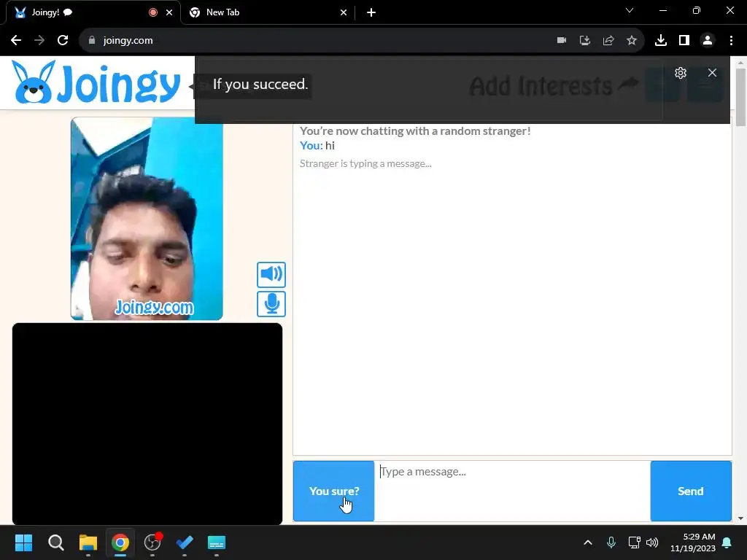Viewport: 747px width, 560px height.
Task: Share this page icon
Action: pyautogui.click(x=608, y=40)
